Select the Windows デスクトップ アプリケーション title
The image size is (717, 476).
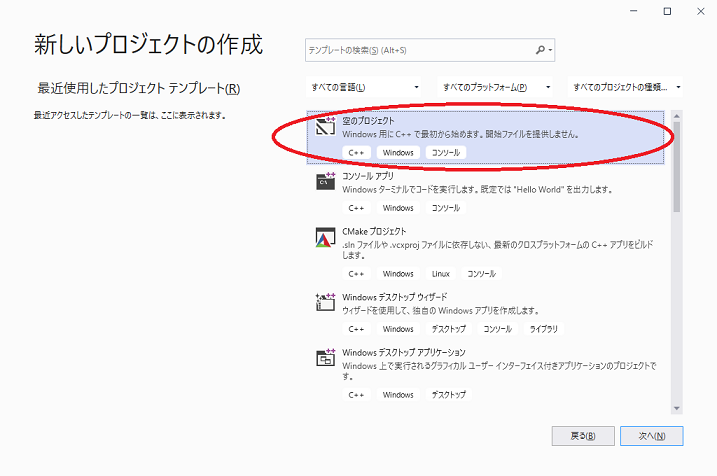pos(404,353)
